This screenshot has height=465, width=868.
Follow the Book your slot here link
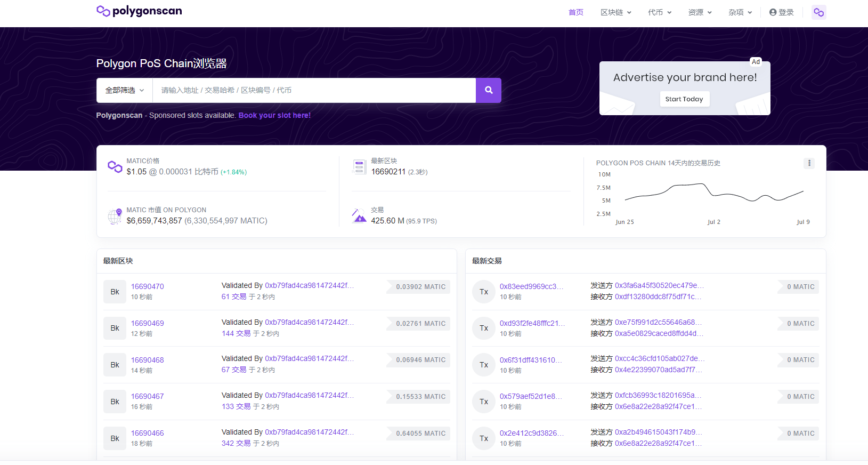pos(274,115)
